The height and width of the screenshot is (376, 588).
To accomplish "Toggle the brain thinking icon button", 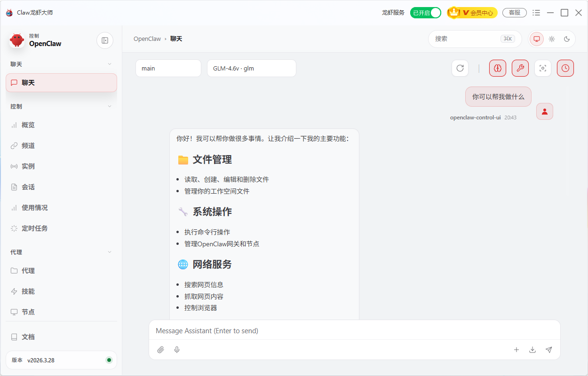I will click(x=498, y=68).
